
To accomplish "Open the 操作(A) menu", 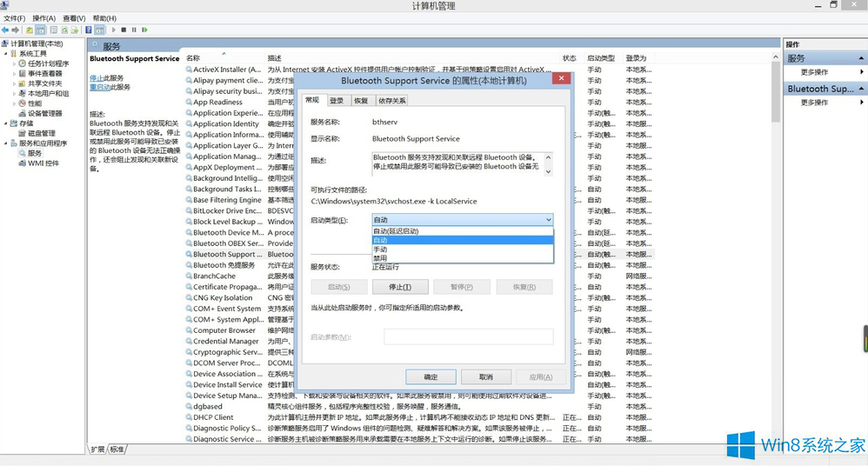I will coord(43,18).
